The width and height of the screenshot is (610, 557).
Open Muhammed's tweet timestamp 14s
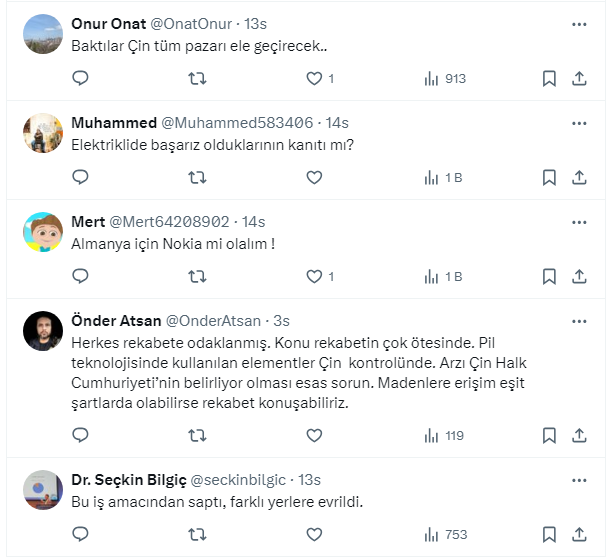(x=337, y=123)
